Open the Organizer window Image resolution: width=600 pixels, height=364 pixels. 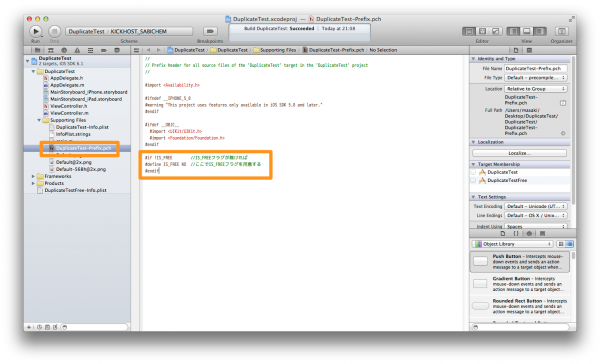[x=561, y=31]
